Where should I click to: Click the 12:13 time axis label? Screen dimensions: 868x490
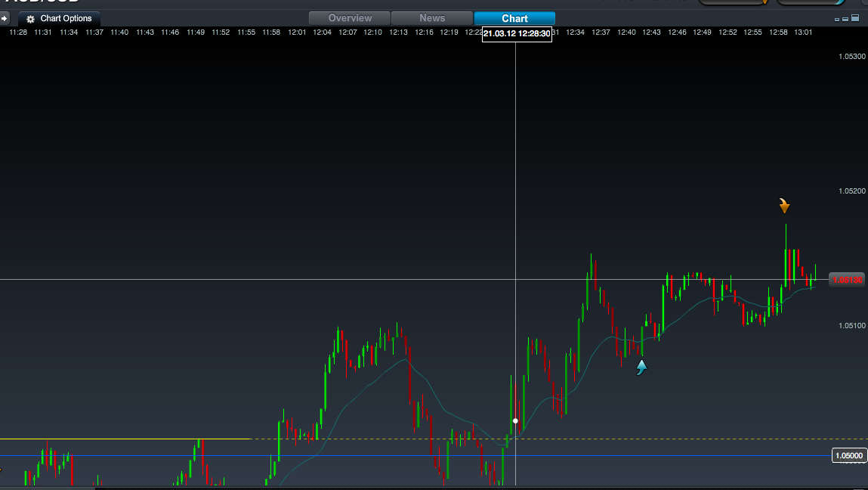click(x=398, y=33)
